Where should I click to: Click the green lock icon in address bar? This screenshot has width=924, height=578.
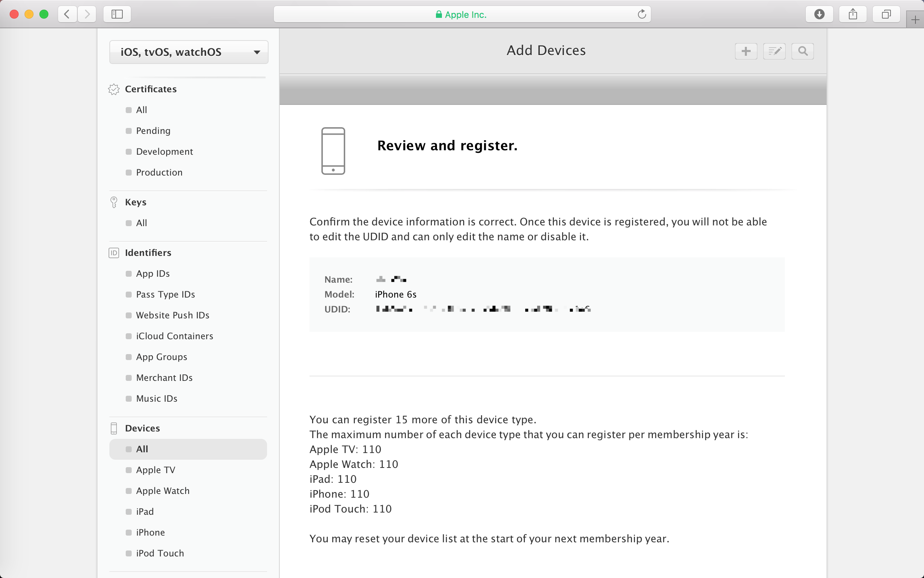point(439,15)
